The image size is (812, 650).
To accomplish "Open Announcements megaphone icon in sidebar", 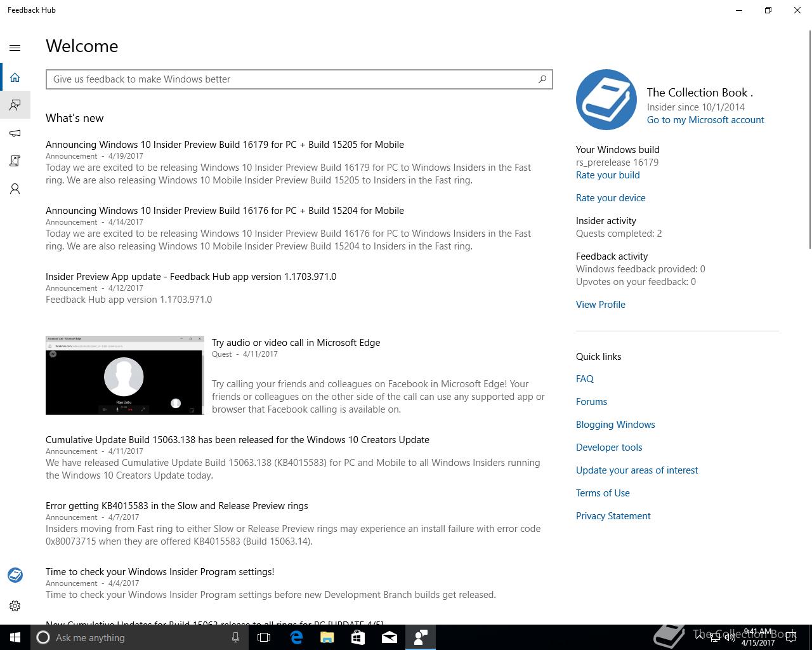I will click(x=15, y=133).
